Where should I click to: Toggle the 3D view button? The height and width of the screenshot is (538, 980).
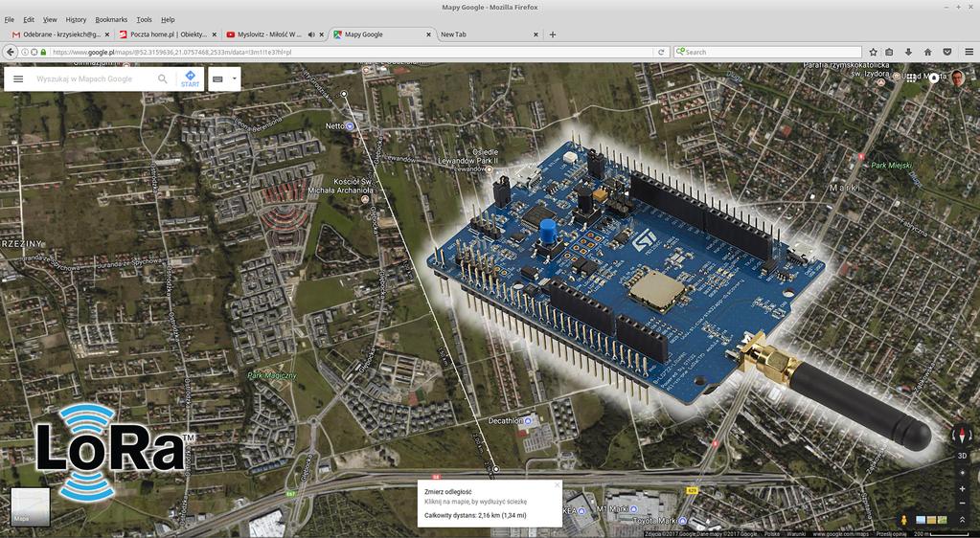coord(963,456)
